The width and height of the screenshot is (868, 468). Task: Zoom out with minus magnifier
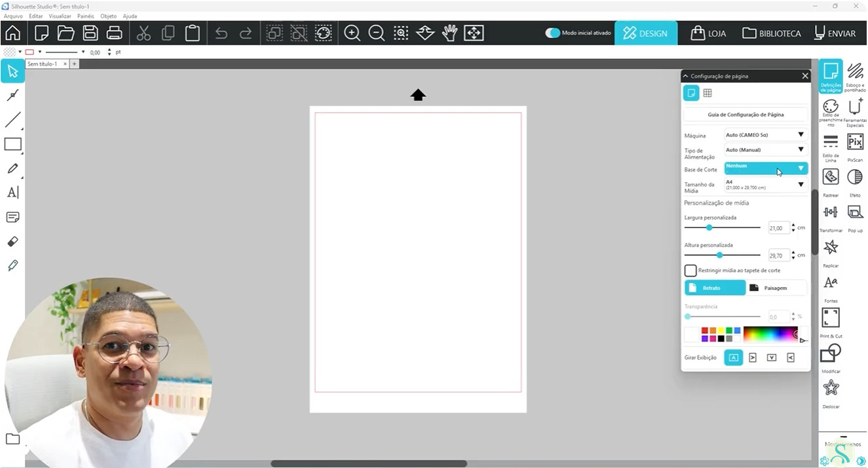(377, 33)
